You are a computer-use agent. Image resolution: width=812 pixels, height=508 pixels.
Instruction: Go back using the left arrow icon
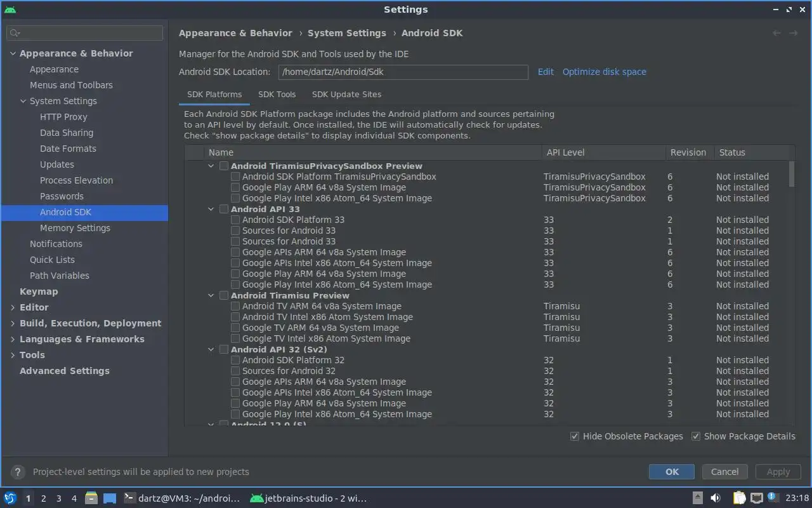(x=776, y=33)
